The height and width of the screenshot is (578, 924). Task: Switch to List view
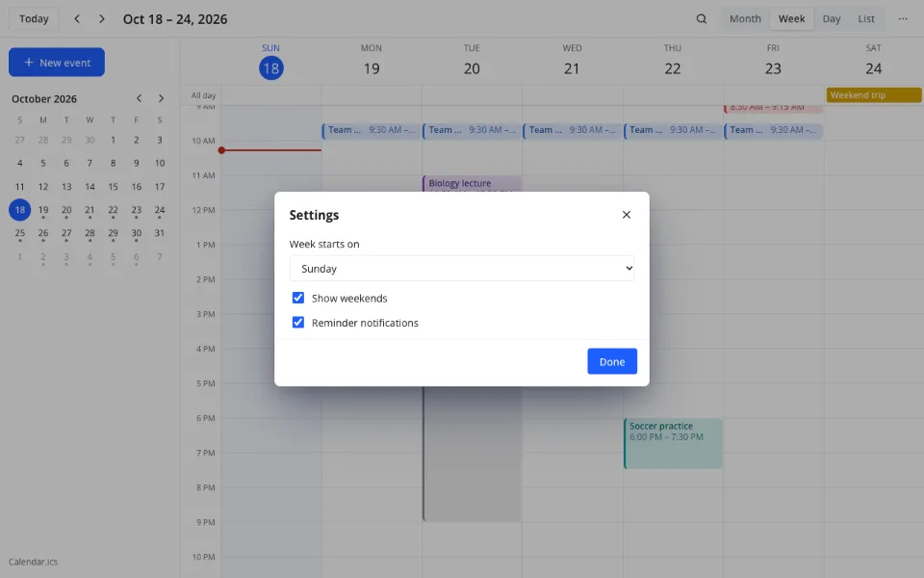tap(865, 19)
